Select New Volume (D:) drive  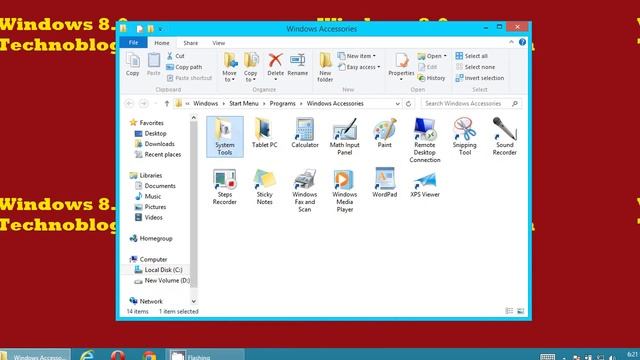click(162, 280)
